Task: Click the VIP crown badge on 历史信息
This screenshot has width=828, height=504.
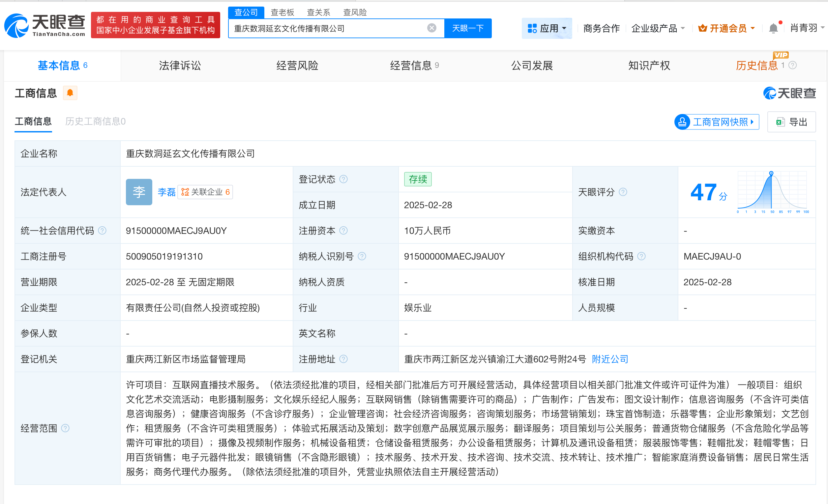Action: pyautogui.click(x=781, y=55)
